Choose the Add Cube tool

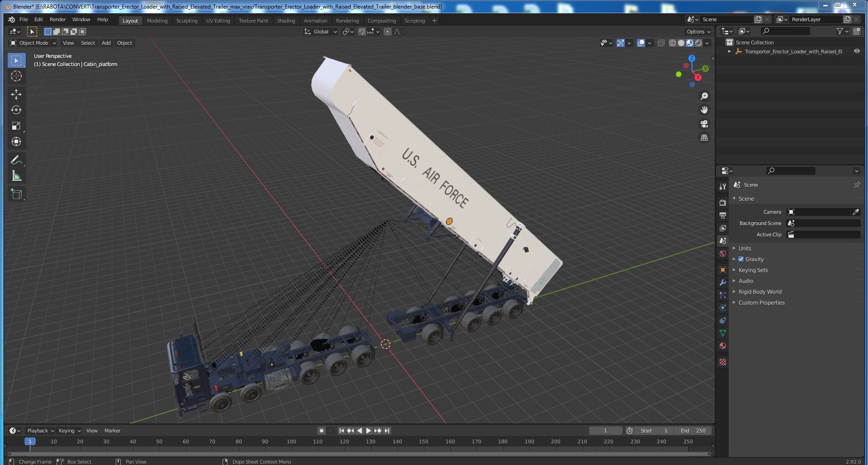click(x=16, y=194)
